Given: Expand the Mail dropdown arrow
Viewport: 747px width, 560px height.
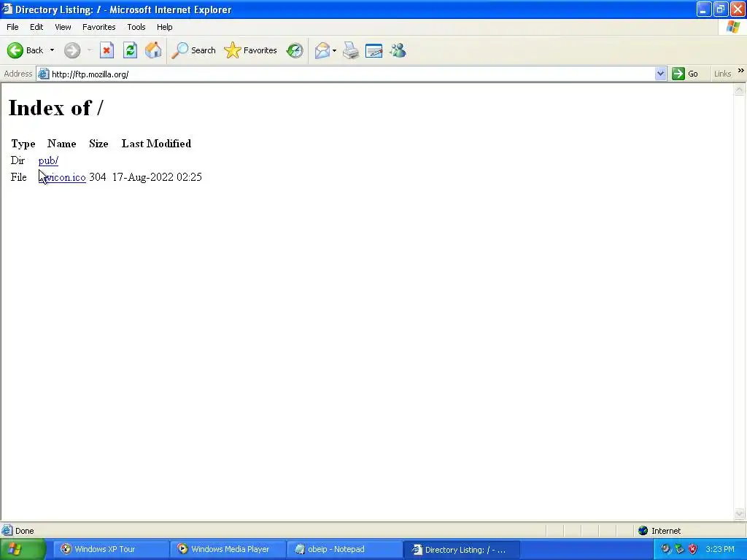Looking at the screenshot, I should 334,50.
